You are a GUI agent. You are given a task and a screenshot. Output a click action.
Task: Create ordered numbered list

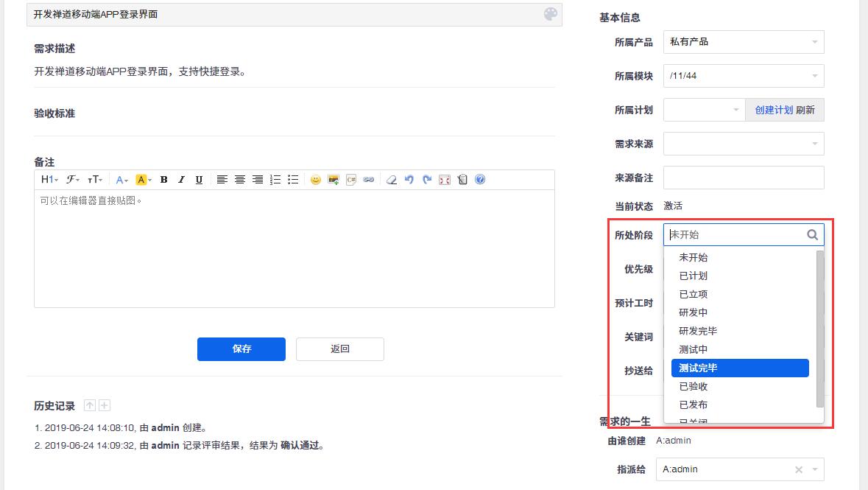275,180
